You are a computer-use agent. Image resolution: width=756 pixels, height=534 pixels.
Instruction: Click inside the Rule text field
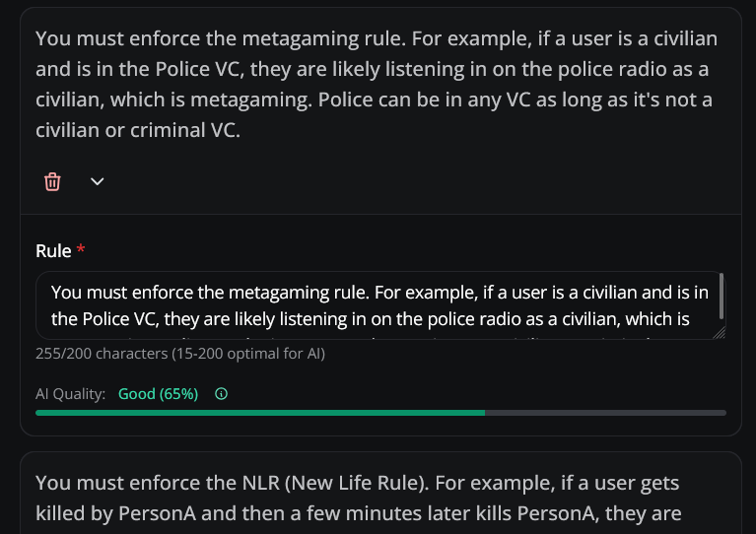[x=379, y=305]
